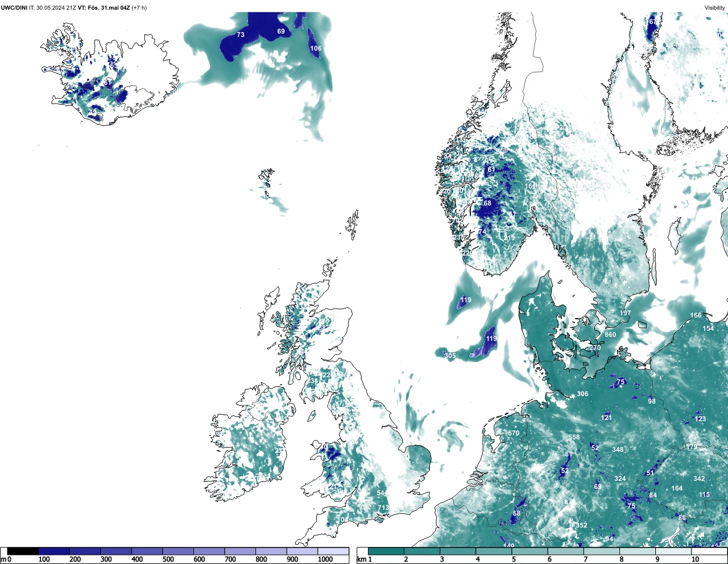Viewport: 728px width, 564px height.
Task: Click the '166' visibility value on the map
Action: pyautogui.click(x=696, y=315)
